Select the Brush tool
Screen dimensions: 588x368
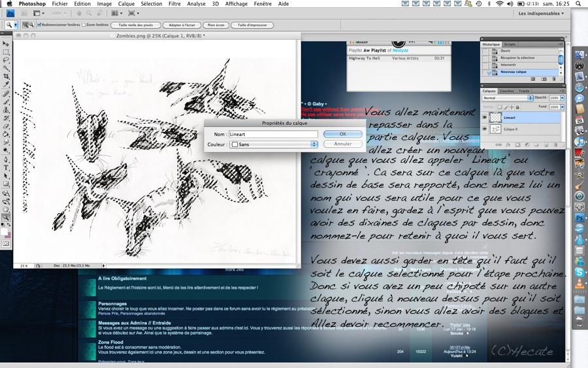coord(6,102)
